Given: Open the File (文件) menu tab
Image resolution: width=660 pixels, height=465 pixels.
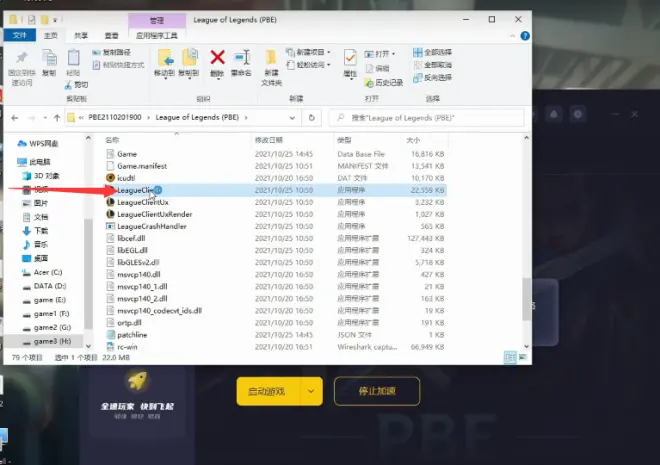Looking at the screenshot, I should pos(19,35).
